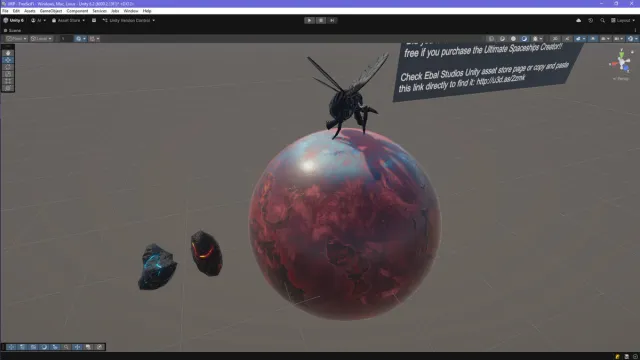Click the yellow status bar icon
Image resolution: width=640 pixels, height=360 pixels.
tap(618, 356)
